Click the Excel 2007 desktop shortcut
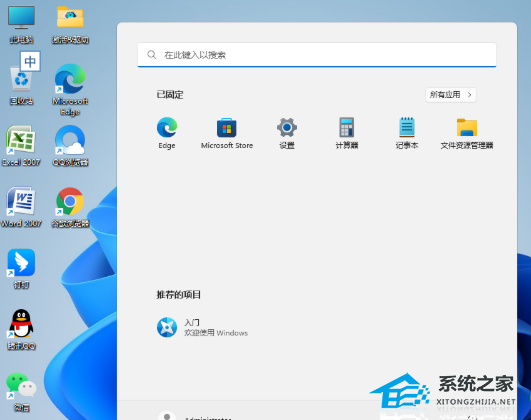Screen dimensions: 531x420 [21, 146]
